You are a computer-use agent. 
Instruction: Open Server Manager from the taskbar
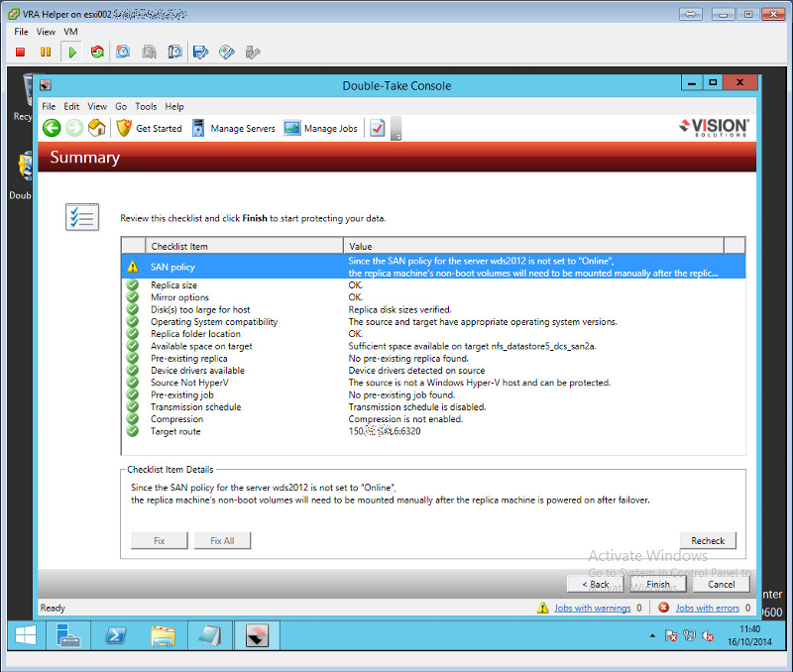coord(68,635)
